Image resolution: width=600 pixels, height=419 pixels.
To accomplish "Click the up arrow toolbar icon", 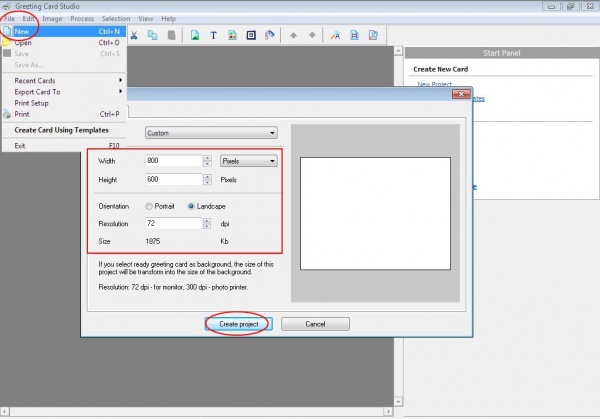I will [x=293, y=34].
